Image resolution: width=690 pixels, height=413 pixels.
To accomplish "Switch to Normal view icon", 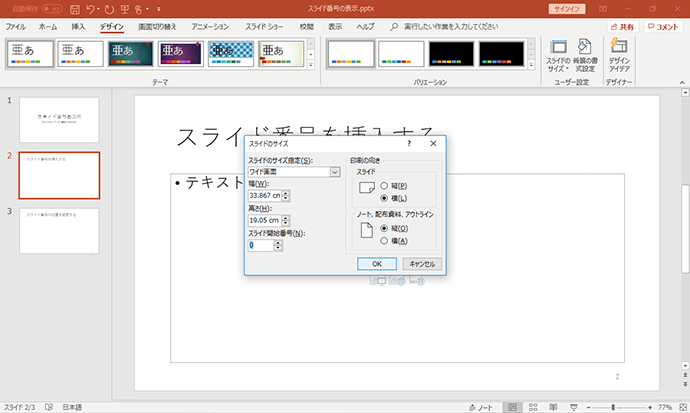I will pyautogui.click(x=512, y=407).
